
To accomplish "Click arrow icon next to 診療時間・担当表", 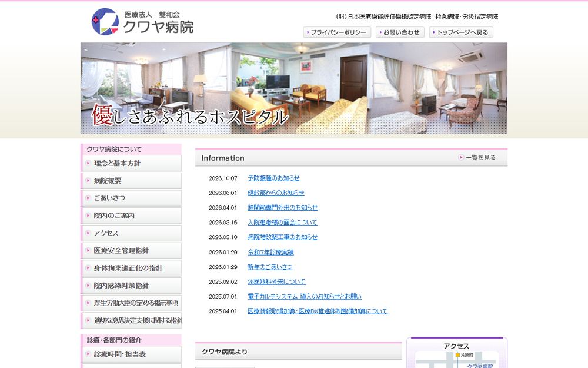I will click(x=88, y=354).
